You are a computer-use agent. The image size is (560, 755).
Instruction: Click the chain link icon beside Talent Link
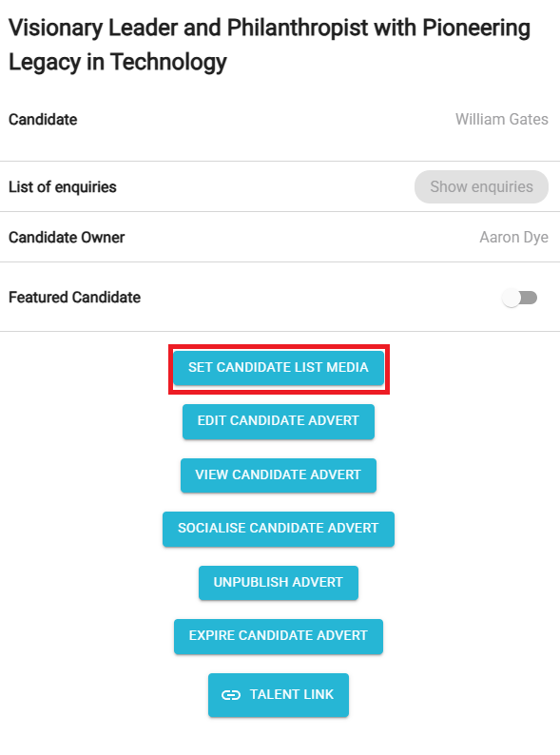point(231,695)
